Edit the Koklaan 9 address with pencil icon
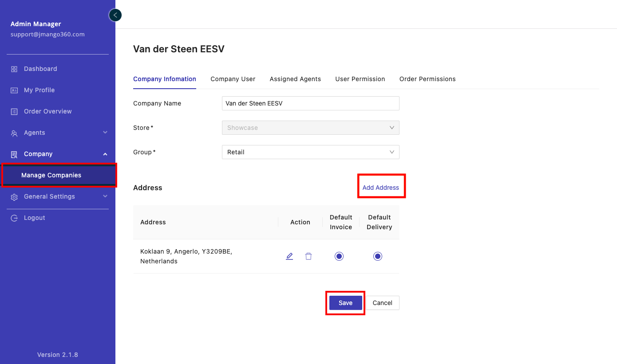Image resolution: width=617 pixels, height=364 pixels. (x=289, y=256)
